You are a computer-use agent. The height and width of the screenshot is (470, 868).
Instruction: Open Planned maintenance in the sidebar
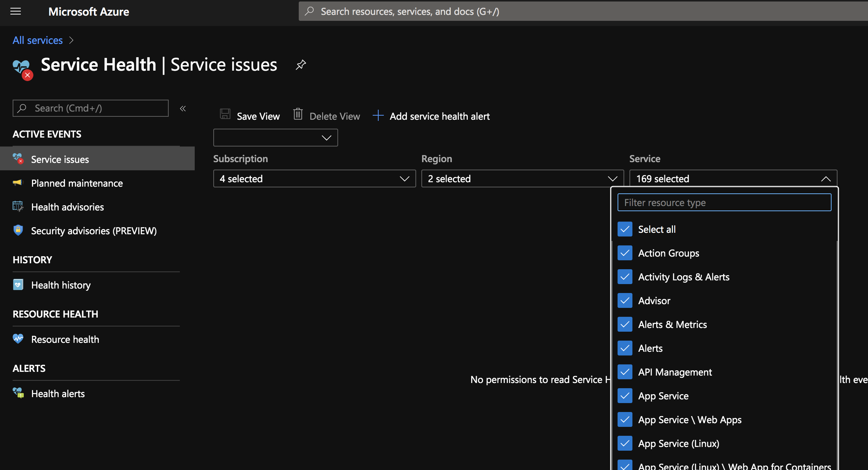(97, 183)
